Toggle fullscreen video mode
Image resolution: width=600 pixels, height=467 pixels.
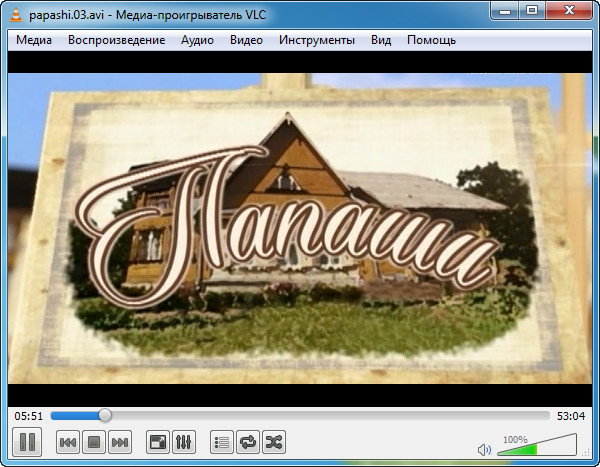tap(157, 442)
